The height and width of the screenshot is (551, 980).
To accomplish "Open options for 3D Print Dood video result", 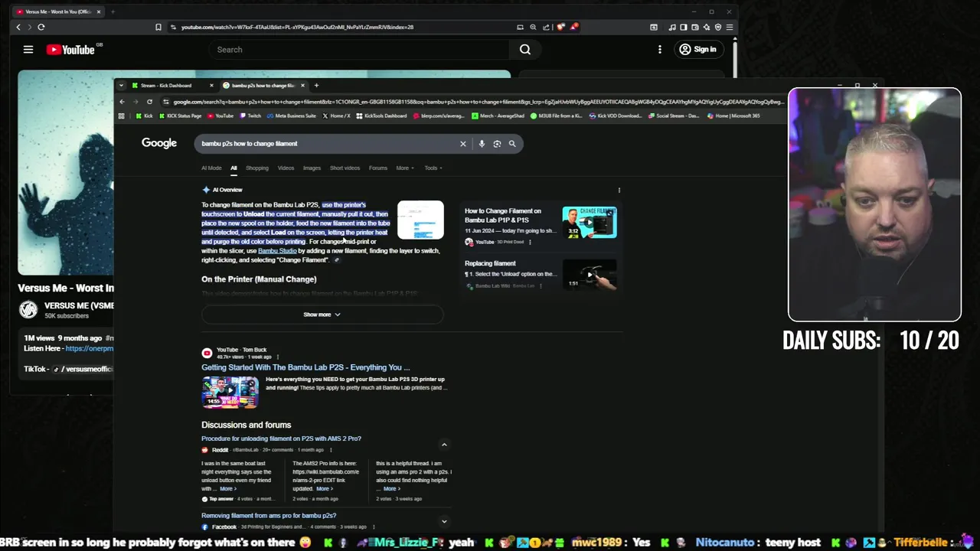I will point(530,242).
